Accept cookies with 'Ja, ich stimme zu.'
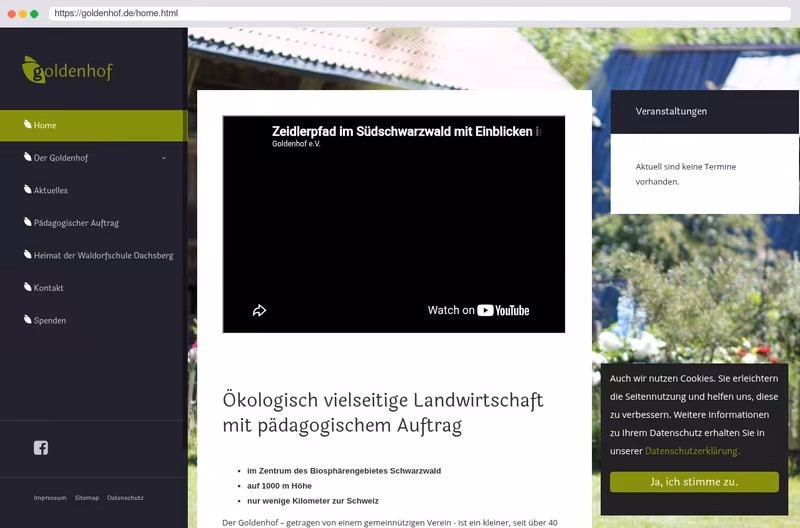 [x=694, y=482]
